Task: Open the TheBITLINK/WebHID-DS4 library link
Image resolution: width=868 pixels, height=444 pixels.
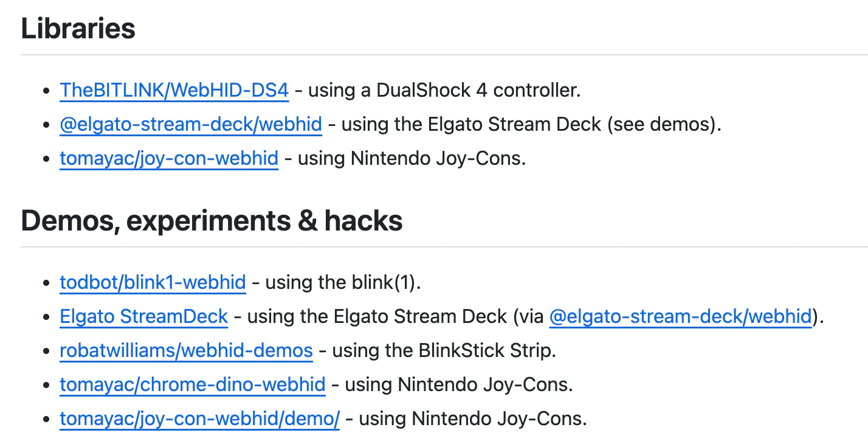Action: [x=174, y=90]
